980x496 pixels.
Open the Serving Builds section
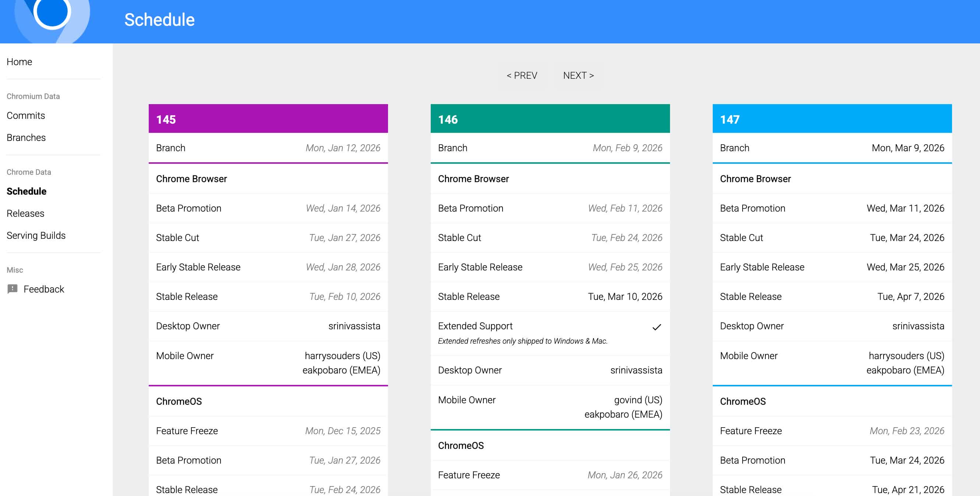36,235
